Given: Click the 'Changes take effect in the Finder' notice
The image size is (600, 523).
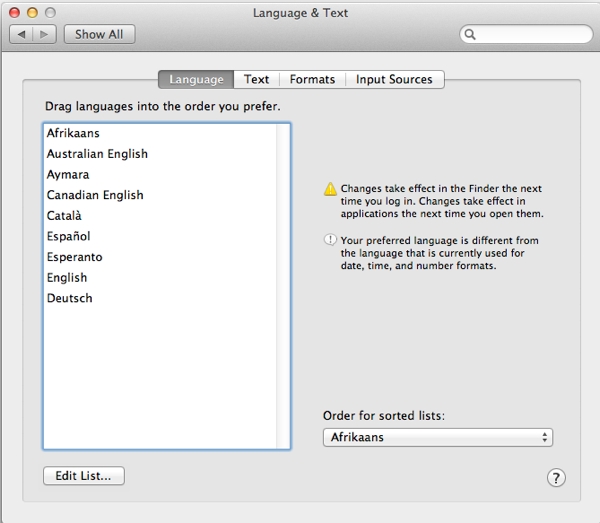Looking at the screenshot, I should (x=442, y=201).
